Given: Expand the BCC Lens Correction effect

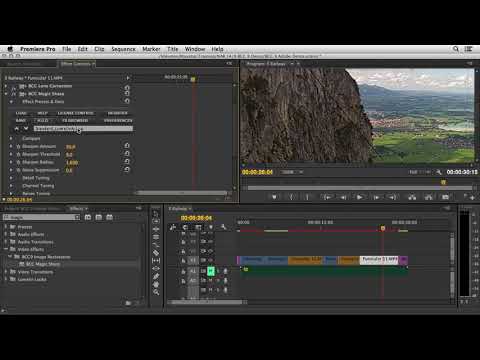Looking at the screenshot, I should (6, 86).
